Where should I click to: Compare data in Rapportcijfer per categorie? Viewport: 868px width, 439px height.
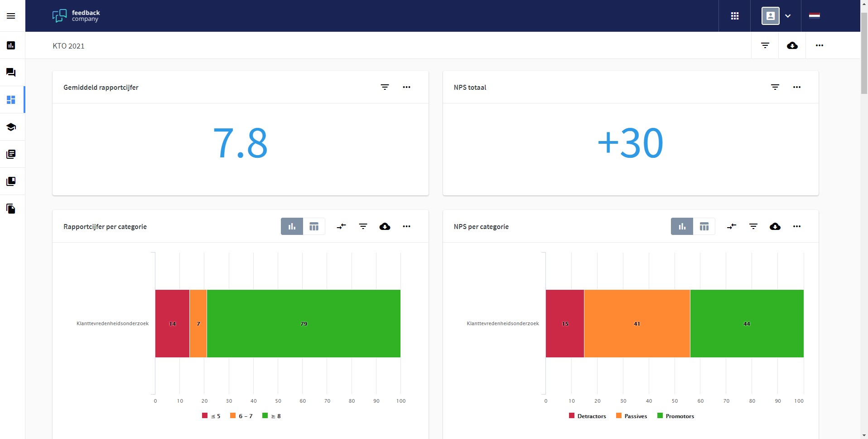341,226
